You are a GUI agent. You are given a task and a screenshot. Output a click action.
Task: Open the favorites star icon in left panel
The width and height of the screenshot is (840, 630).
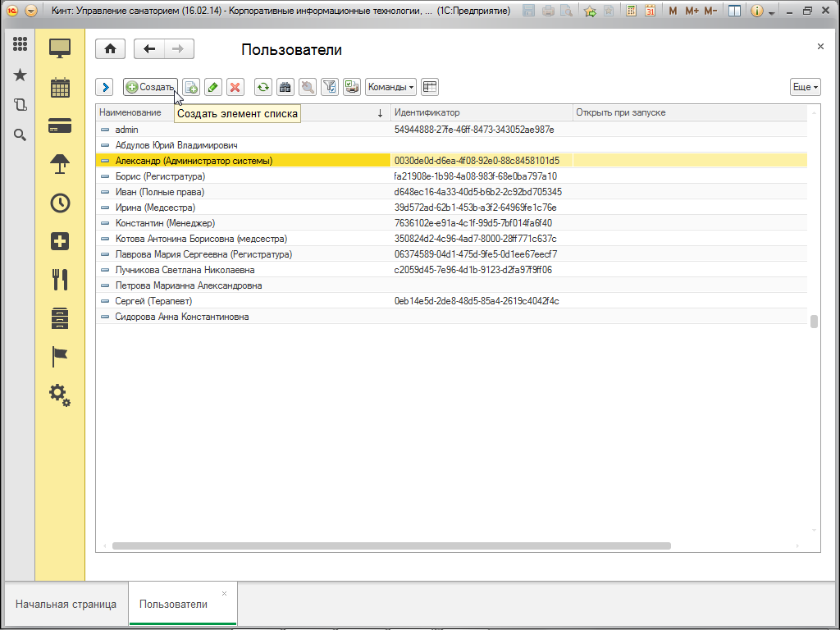(21, 75)
